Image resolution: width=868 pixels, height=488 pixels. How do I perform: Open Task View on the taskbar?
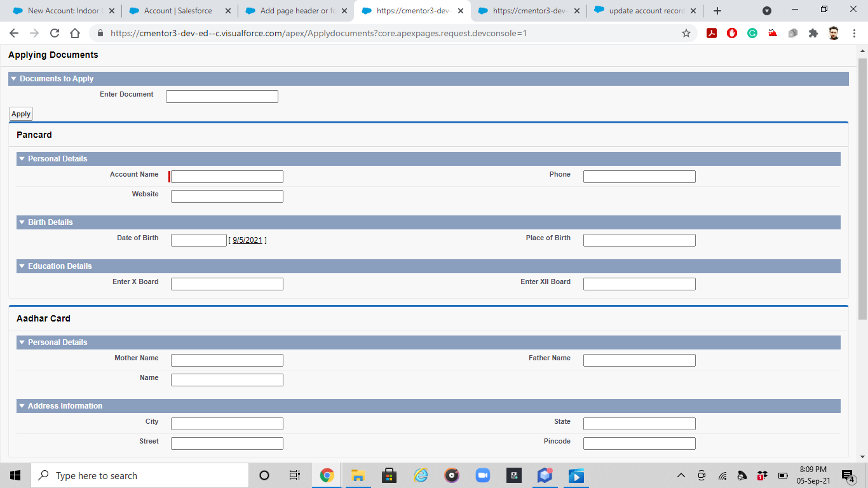click(x=295, y=475)
